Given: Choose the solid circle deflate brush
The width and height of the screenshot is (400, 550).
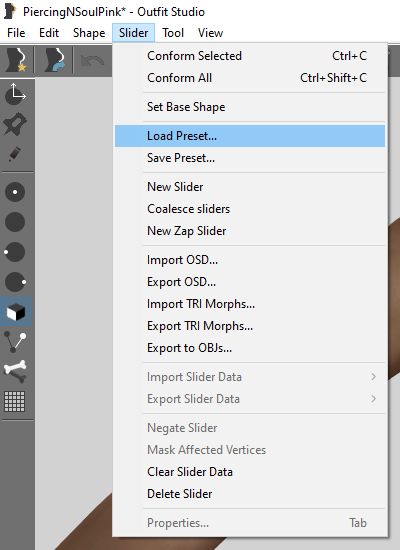Looking at the screenshot, I should (x=15, y=222).
